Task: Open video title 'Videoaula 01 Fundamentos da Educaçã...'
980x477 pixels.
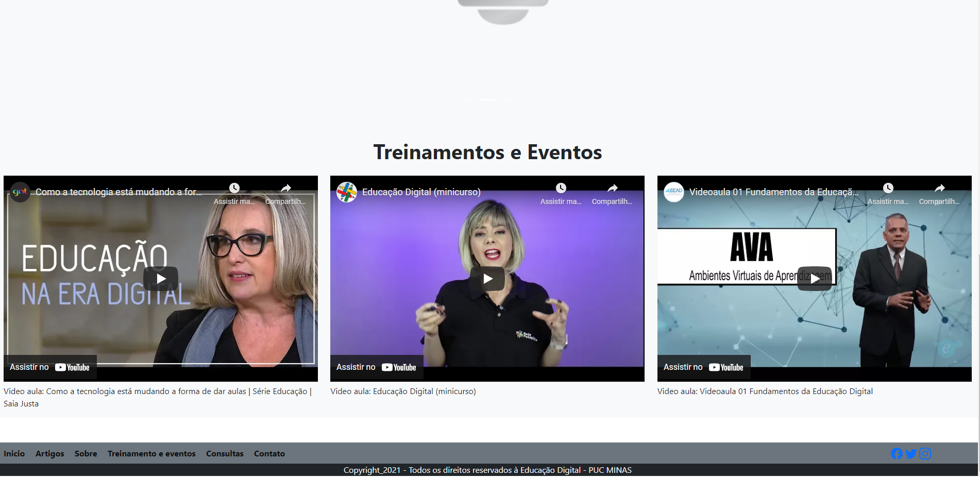Action: (x=774, y=192)
